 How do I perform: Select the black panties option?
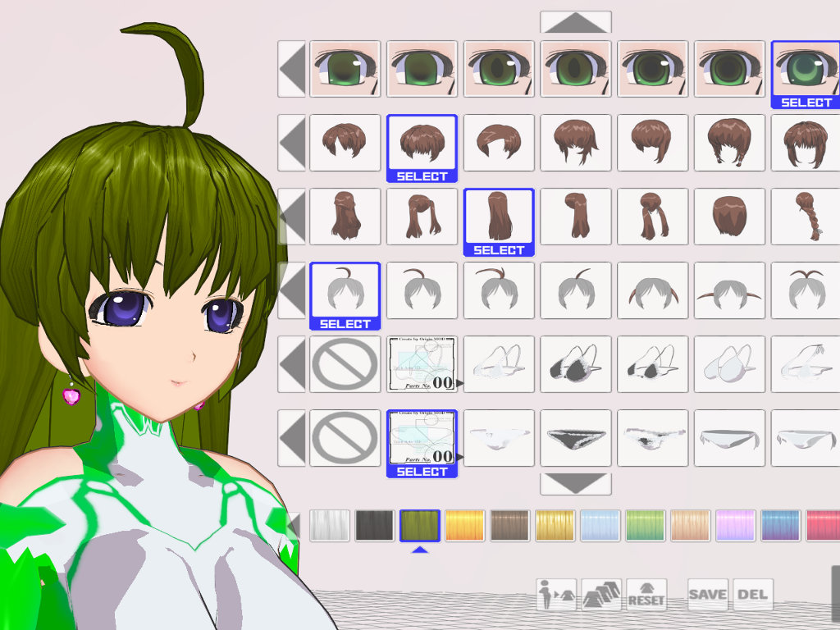pos(576,438)
